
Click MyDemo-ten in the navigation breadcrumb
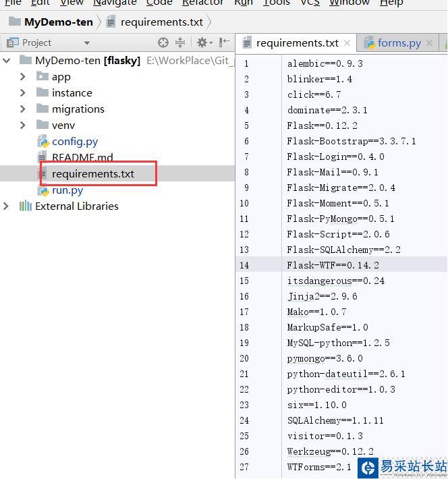(x=59, y=22)
